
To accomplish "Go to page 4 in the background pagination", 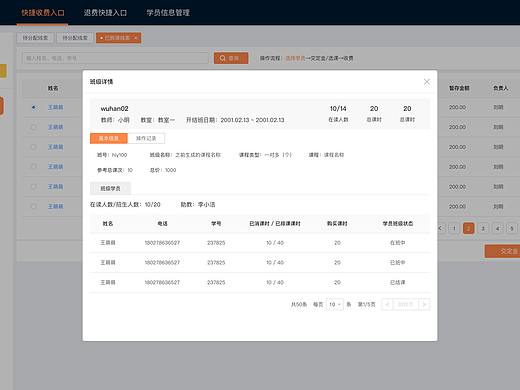I will pos(497,228).
